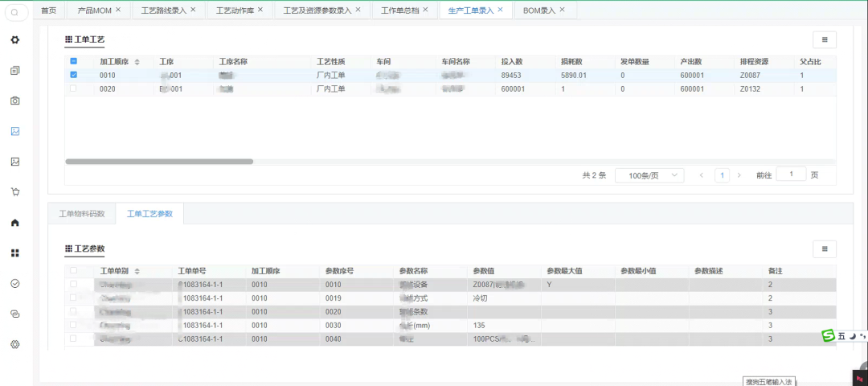
Task: Open the circled checkmark sidebar icon
Action: click(x=15, y=283)
